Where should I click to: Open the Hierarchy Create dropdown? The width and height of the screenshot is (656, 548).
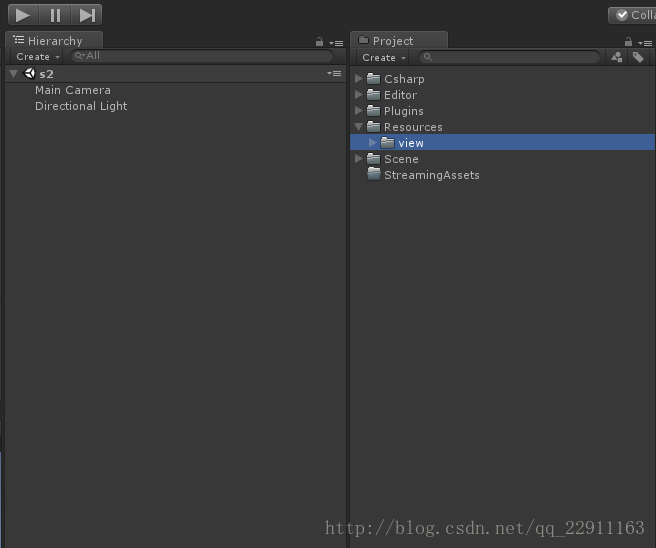point(37,56)
